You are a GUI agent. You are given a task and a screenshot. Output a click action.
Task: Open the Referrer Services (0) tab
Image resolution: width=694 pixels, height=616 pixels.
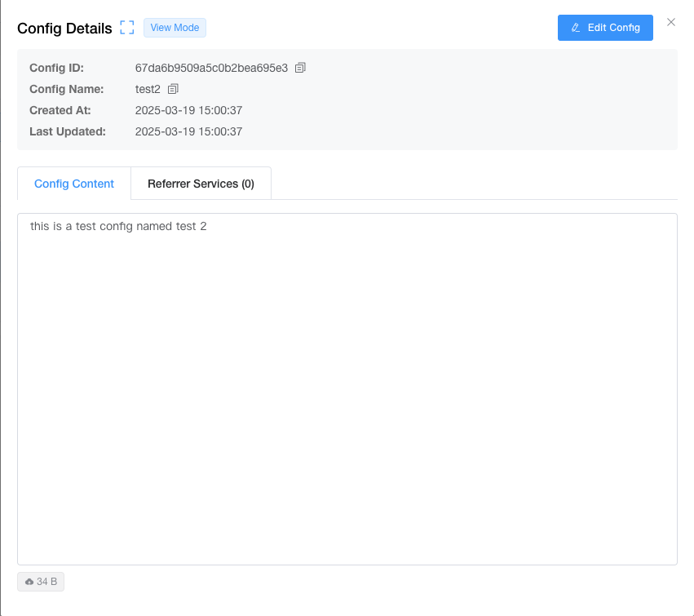coord(201,184)
